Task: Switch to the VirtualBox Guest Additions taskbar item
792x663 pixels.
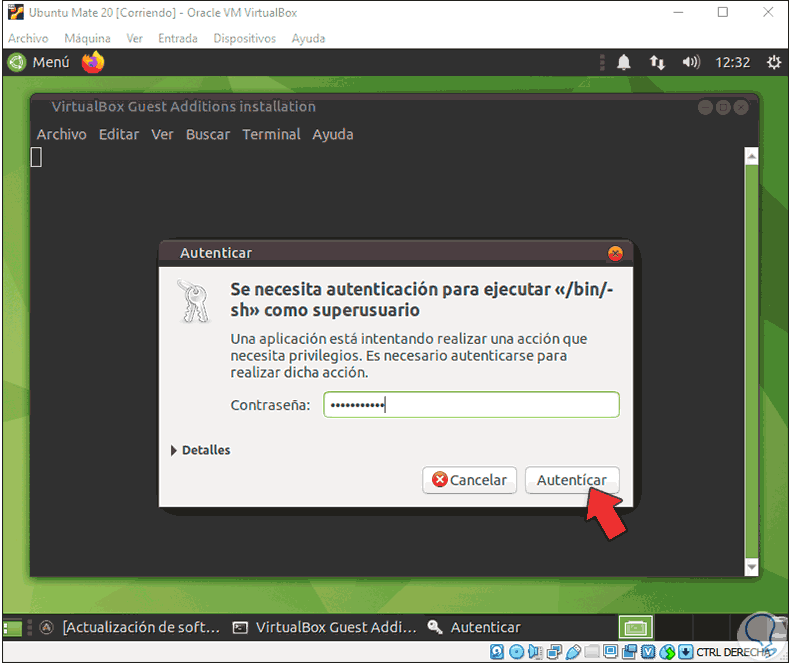Action: [325, 628]
